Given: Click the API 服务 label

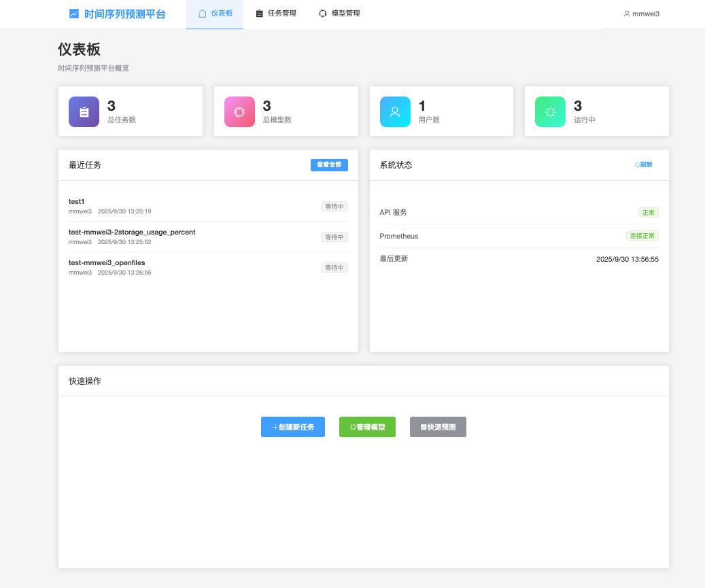Looking at the screenshot, I should pos(393,212).
